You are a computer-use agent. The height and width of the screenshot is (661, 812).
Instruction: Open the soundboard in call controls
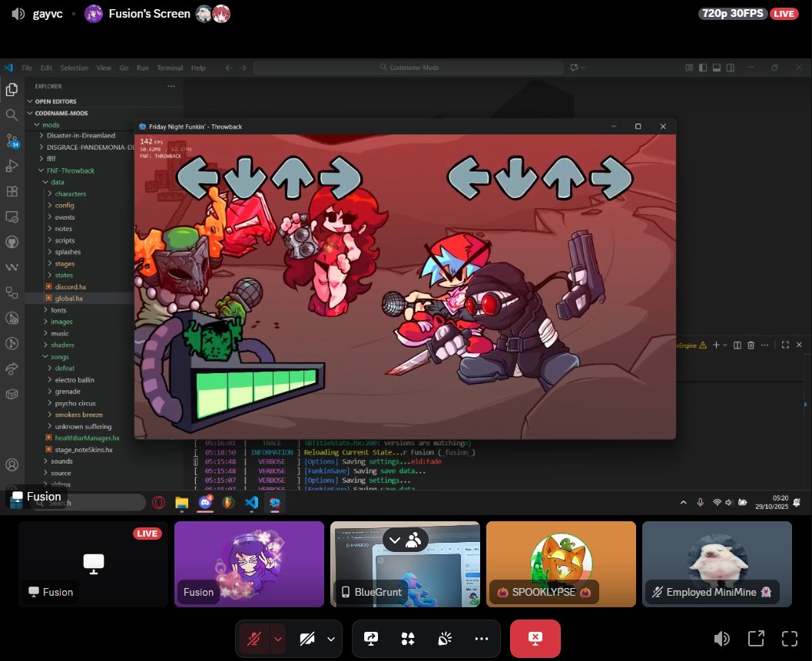coord(445,639)
